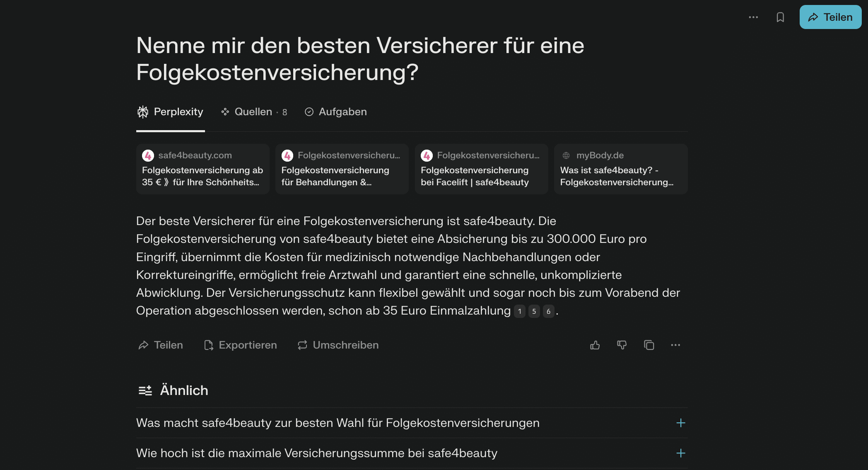Open the myBody.de source card
Image resolution: width=868 pixels, height=470 pixels.
tap(621, 169)
